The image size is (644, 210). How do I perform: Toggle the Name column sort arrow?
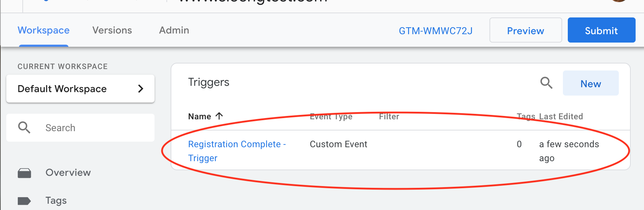(219, 116)
